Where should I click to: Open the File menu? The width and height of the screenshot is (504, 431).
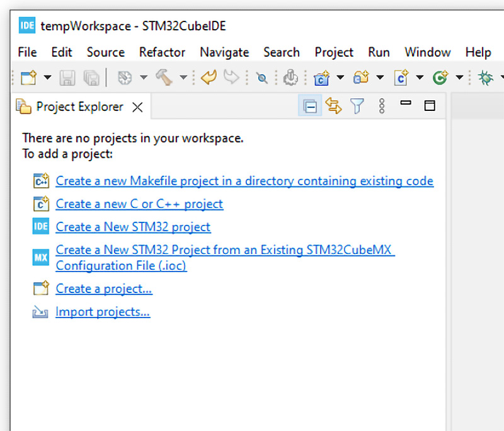[27, 52]
